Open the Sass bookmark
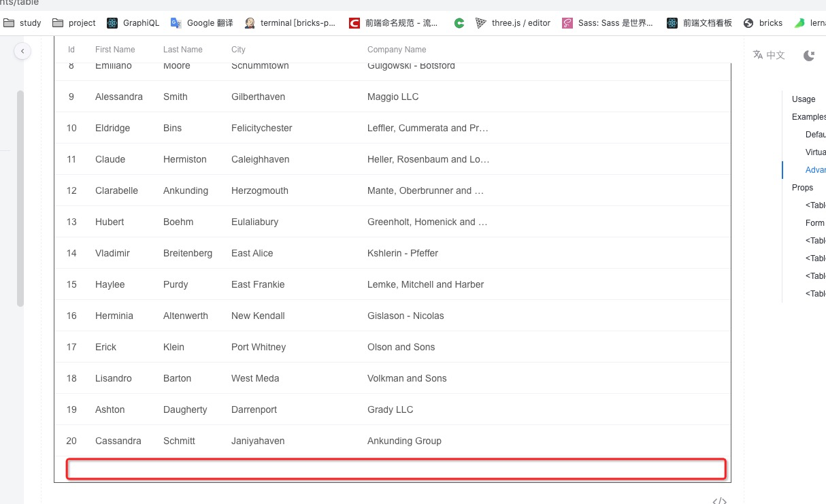The image size is (826, 504). [608, 22]
